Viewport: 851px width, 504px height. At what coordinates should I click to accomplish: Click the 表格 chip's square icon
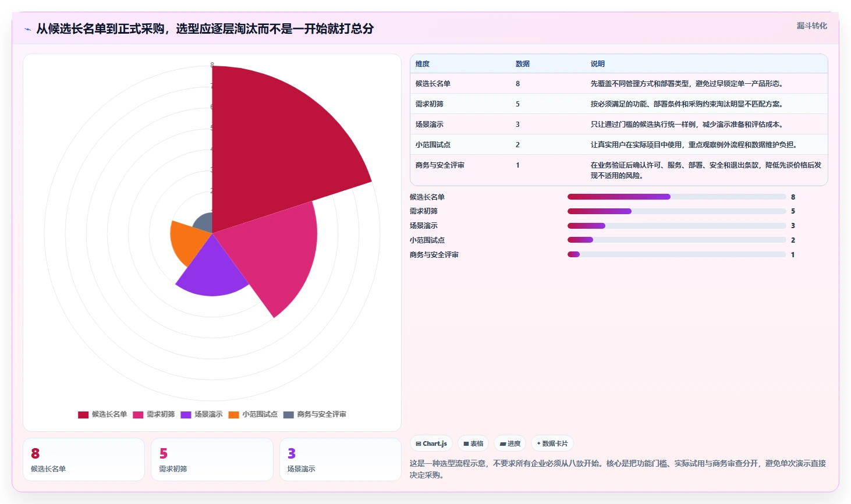(466, 443)
